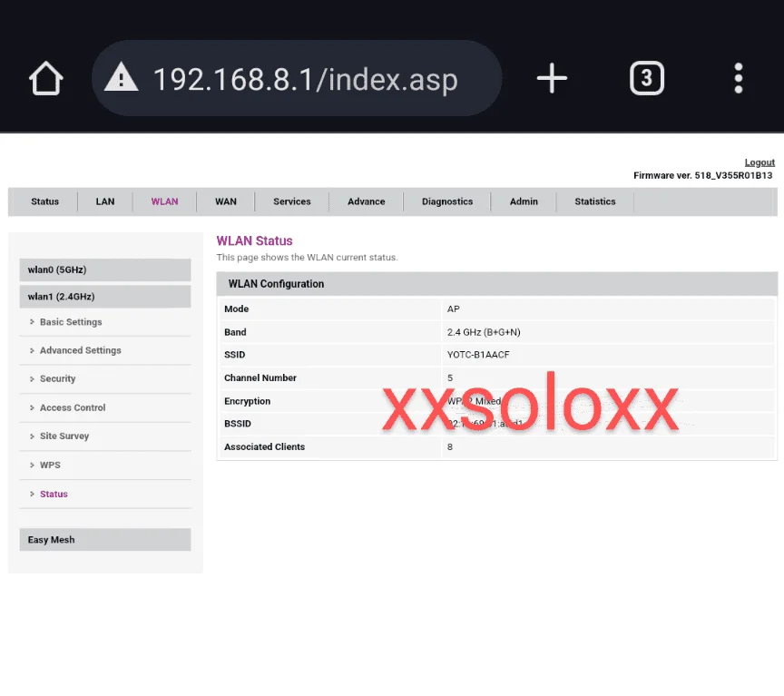Open the tab switcher showing 3 tabs
Viewport: 784px width, 696px height.
click(x=646, y=78)
